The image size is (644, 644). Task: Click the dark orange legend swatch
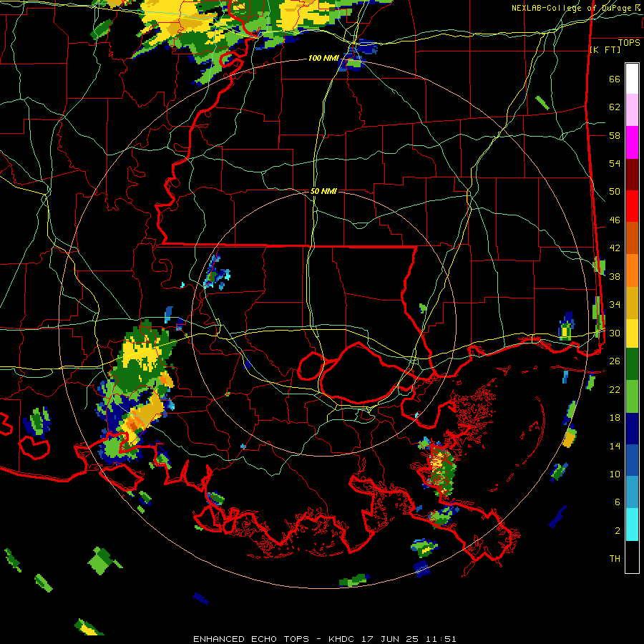click(632, 238)
